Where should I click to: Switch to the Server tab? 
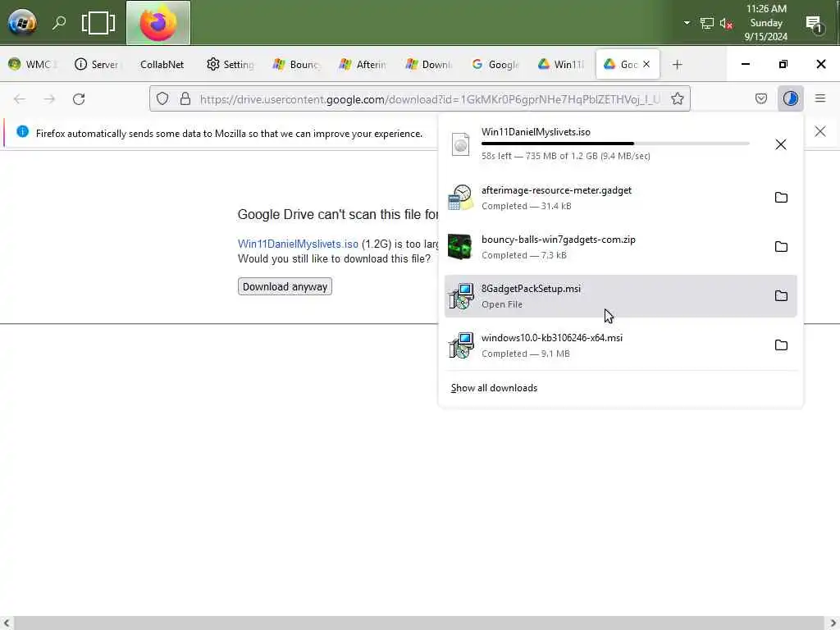pyautogui.click(x=98, y=64)
